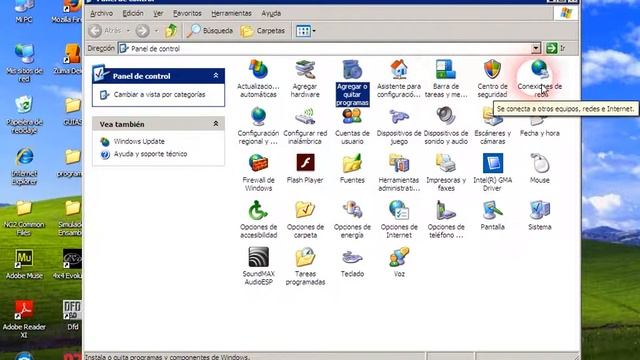
Task: Open Sistema applet icon
Action: 539,216
